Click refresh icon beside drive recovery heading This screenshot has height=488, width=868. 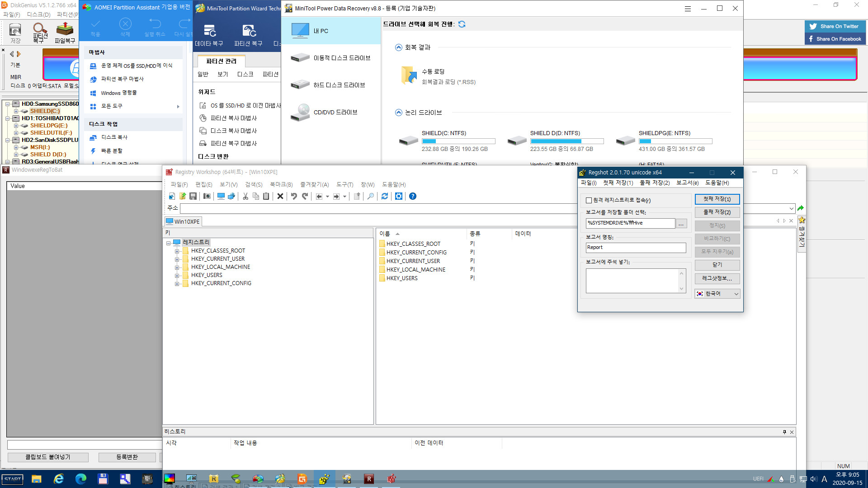(x=462, y=24)
